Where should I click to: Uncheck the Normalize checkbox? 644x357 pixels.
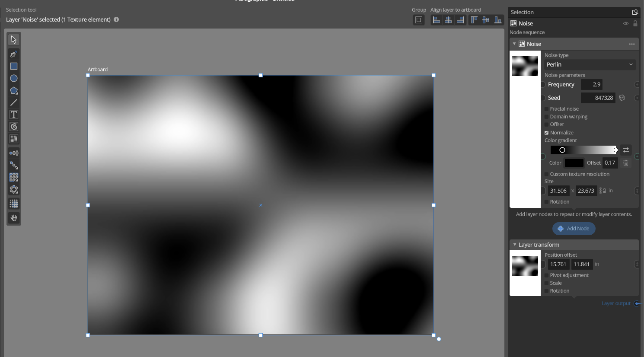(547, 133)
